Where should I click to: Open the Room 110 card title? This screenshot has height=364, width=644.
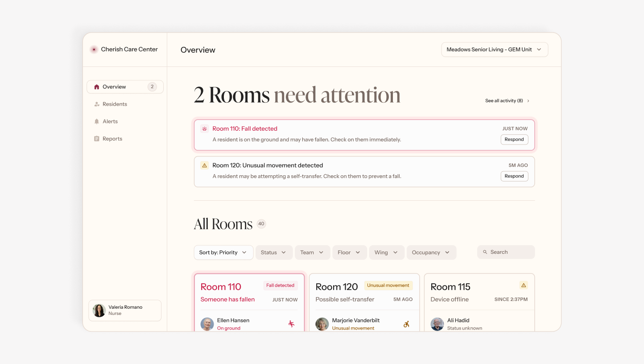[x=221, y=287]
